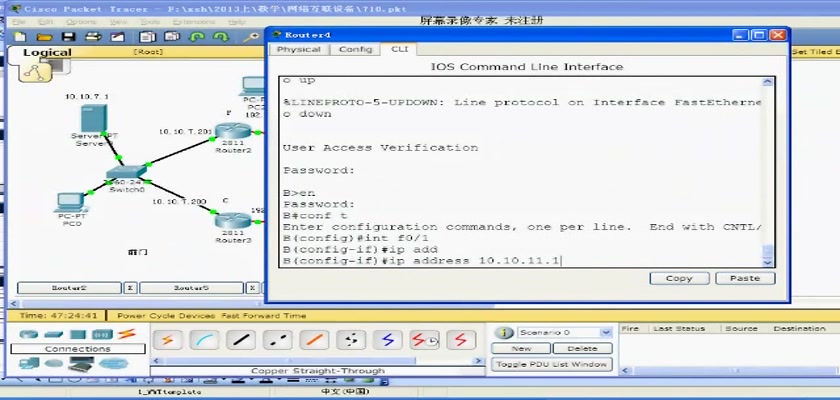The image size is (840, 400).
Task: Open the Extensions menu
Action: pos(194,22)
